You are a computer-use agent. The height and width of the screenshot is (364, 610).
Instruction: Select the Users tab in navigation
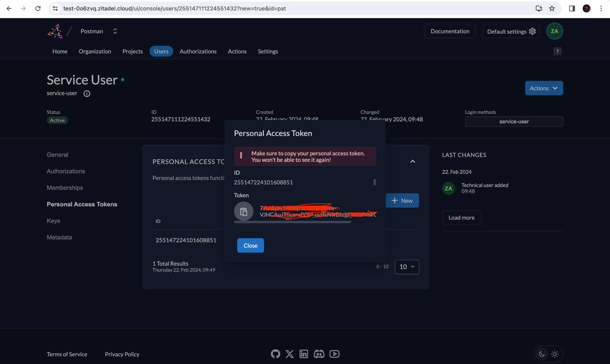point(161,51)
